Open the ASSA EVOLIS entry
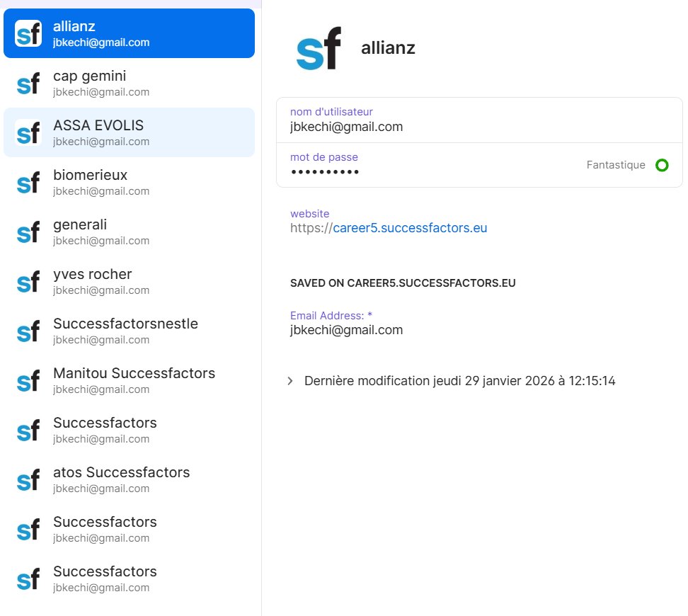This screenshot has height=616, width=688. [129, 132]
